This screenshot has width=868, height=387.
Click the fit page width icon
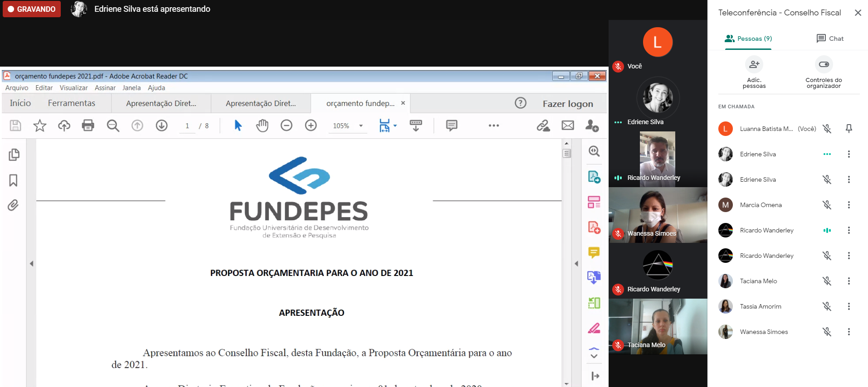(x=385, y=126)
